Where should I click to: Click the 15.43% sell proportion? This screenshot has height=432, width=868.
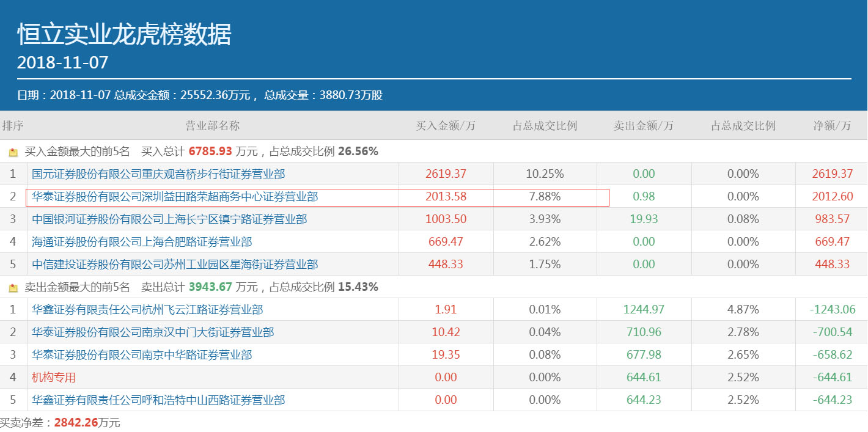coord(358,287)
